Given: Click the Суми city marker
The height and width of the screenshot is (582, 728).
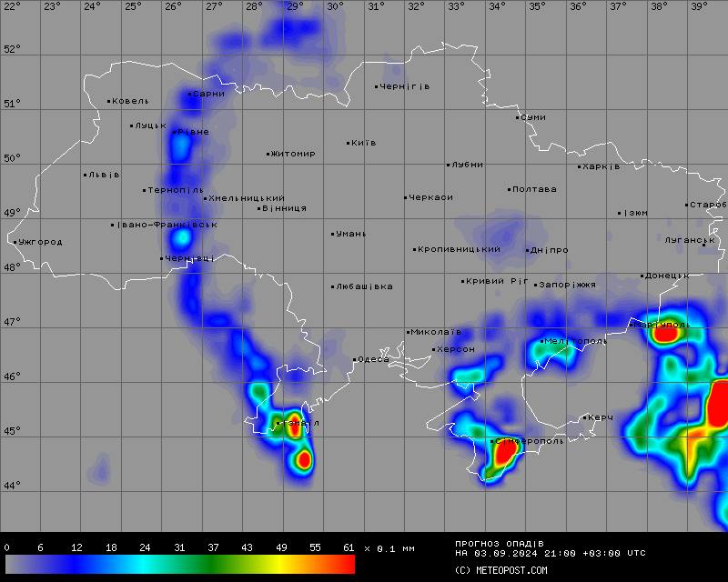Looking at the screenshot, I should coord(518,117).
